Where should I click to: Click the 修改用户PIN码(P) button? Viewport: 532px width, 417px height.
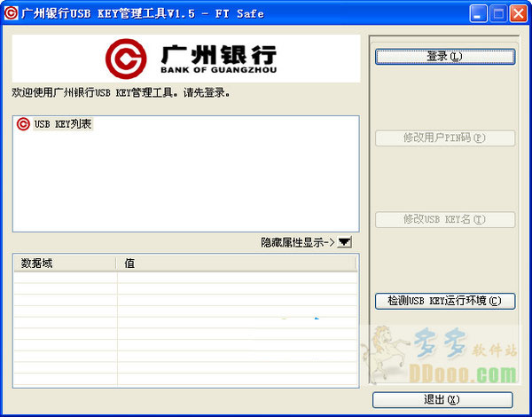[445, 138]
